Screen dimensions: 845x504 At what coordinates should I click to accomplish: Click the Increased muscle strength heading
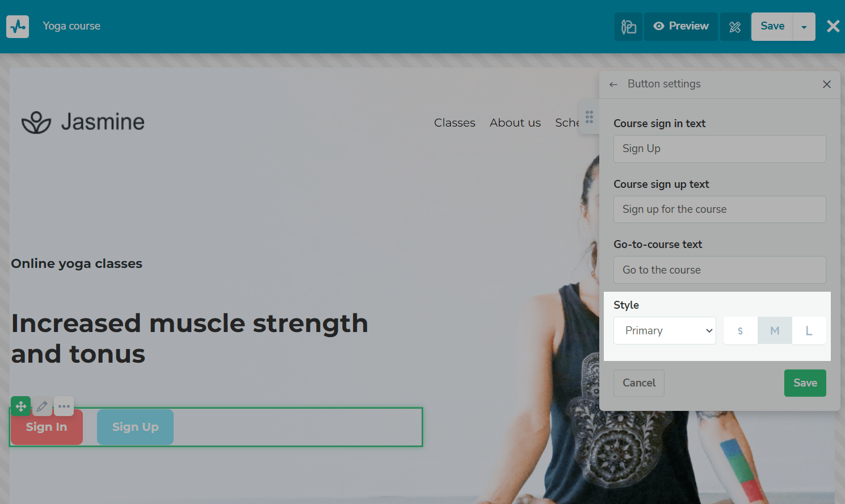pos(190,339)
